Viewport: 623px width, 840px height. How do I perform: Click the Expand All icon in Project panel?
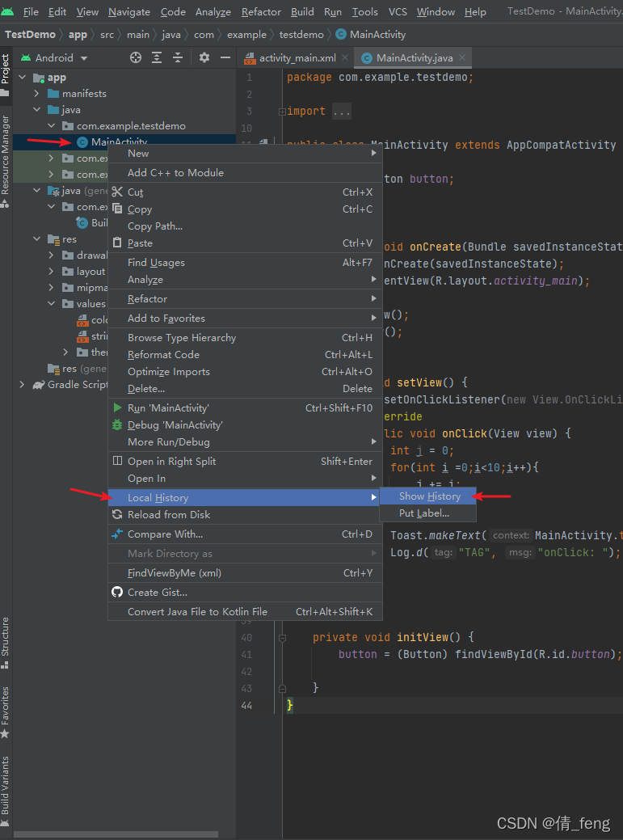(157, 58)
